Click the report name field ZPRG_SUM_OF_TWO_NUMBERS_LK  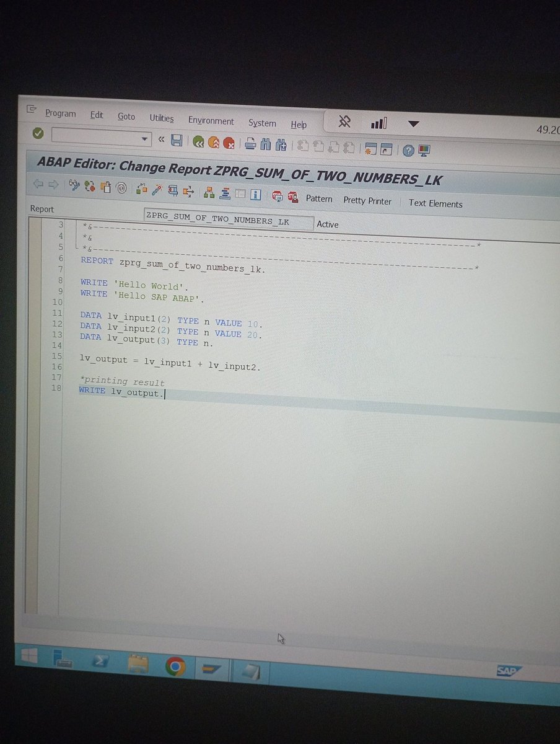coord(229,220)
